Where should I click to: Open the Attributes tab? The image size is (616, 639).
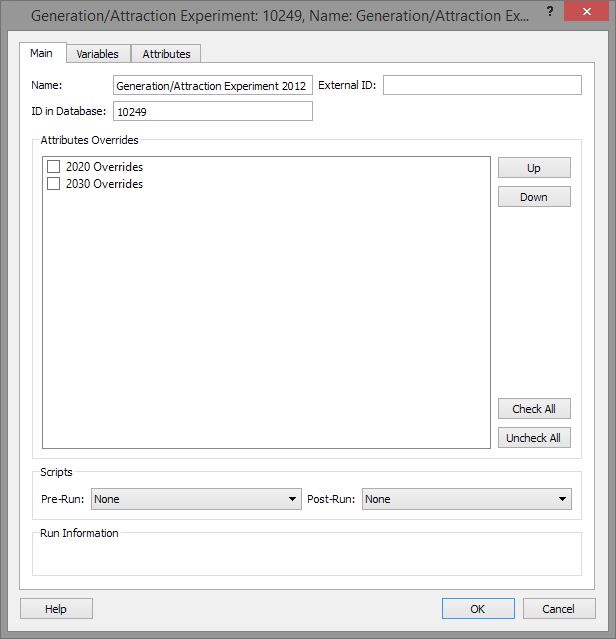tap(166, 54)
